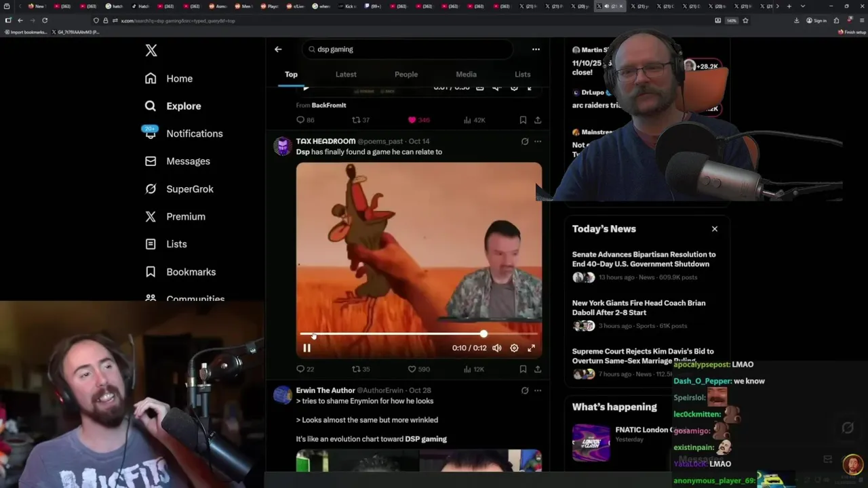Open Bookmarks in sidebar
This screenshot has width=868, height=488.
(x=180, y=272)
